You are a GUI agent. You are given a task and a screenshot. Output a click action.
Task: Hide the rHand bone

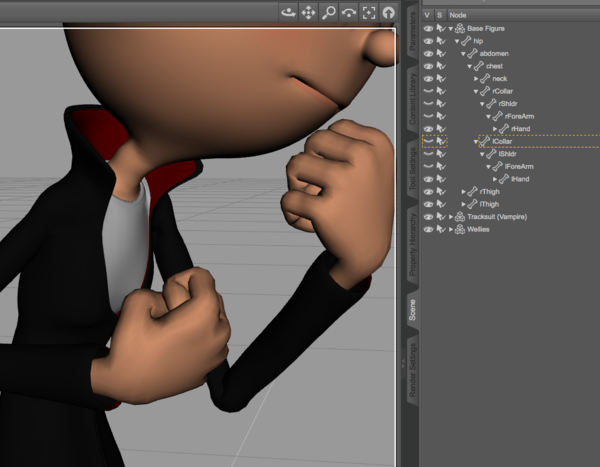coord(428,129)
